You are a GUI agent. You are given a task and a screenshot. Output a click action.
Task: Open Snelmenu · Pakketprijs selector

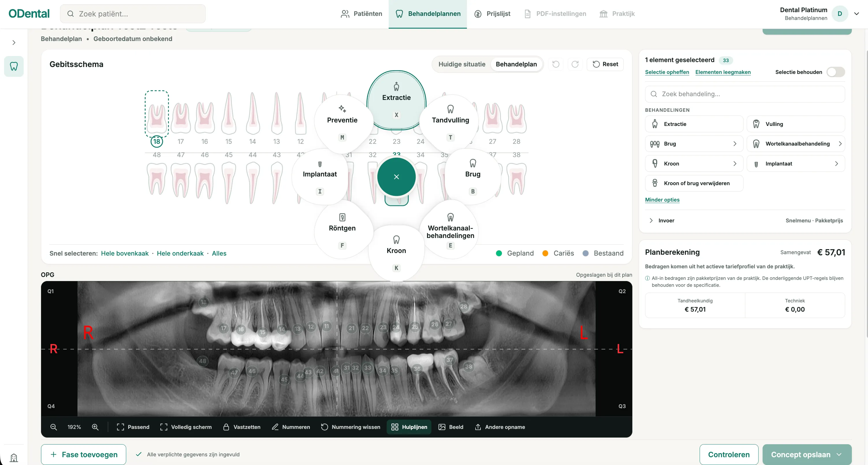[814, 220]
